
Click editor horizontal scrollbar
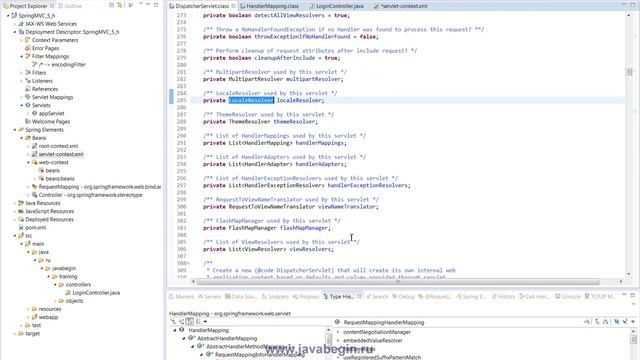[x=398, y=281]
